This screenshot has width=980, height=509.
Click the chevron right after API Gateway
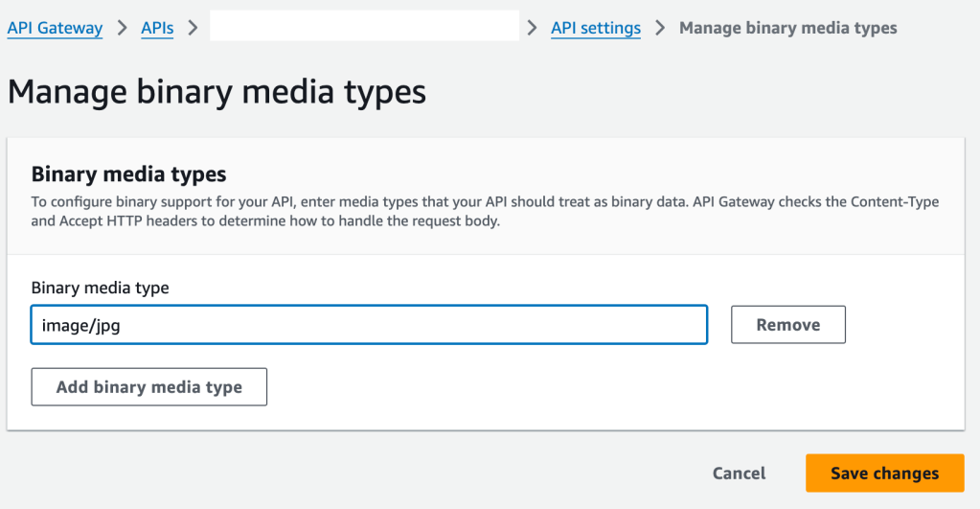tap(122, 28)
